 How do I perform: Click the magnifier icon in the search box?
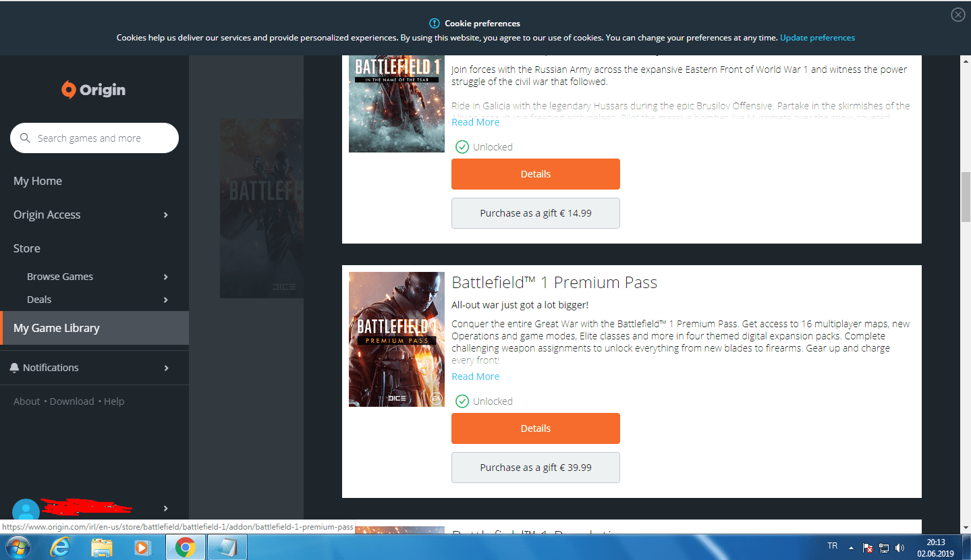click(26, 138)
